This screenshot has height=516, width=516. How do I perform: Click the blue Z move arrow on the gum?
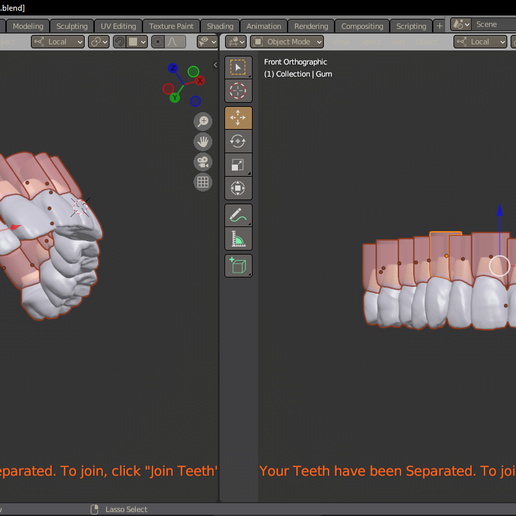500,211
